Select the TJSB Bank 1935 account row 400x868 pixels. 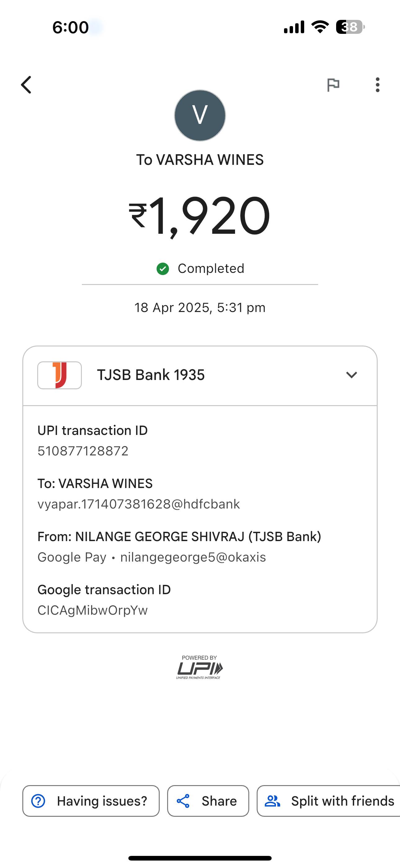(200, 375)
